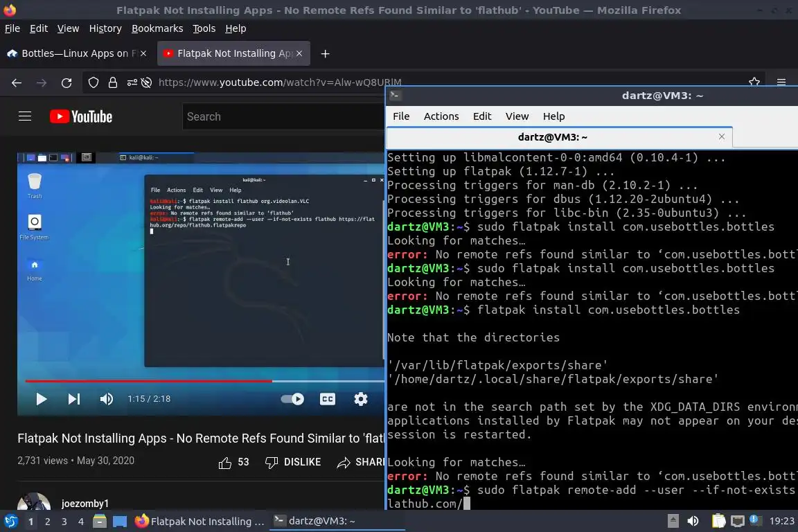Open the terminal View menu
Viewport: 798px width, 532px height.
[517, 116]
